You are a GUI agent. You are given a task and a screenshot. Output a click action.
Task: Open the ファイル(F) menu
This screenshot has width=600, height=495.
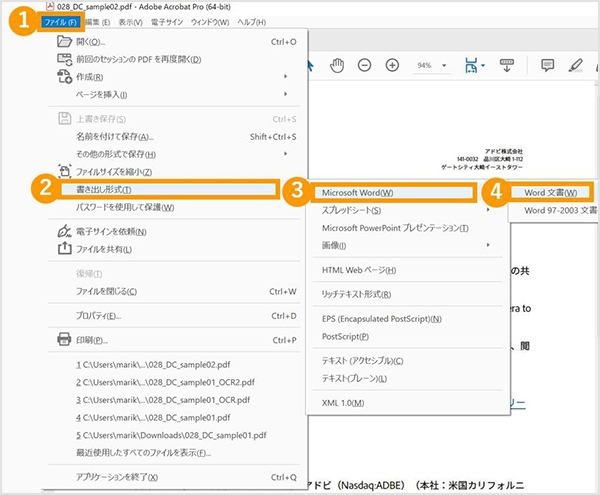coord(60,22)
